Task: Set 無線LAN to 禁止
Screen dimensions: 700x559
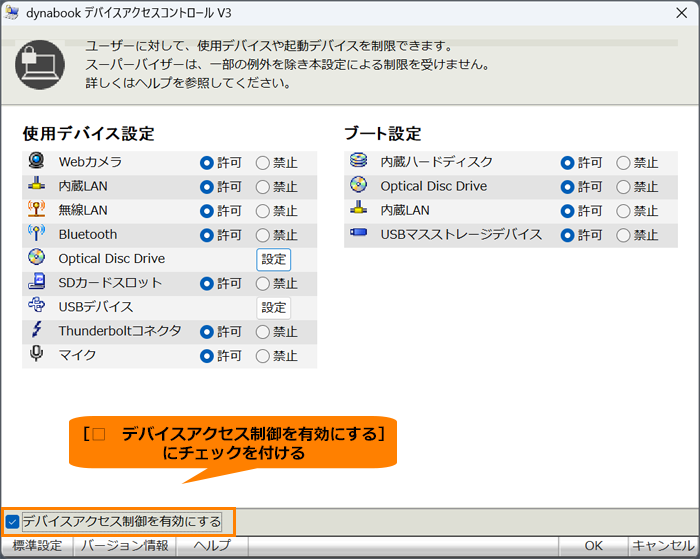Action: coord(262,211)
